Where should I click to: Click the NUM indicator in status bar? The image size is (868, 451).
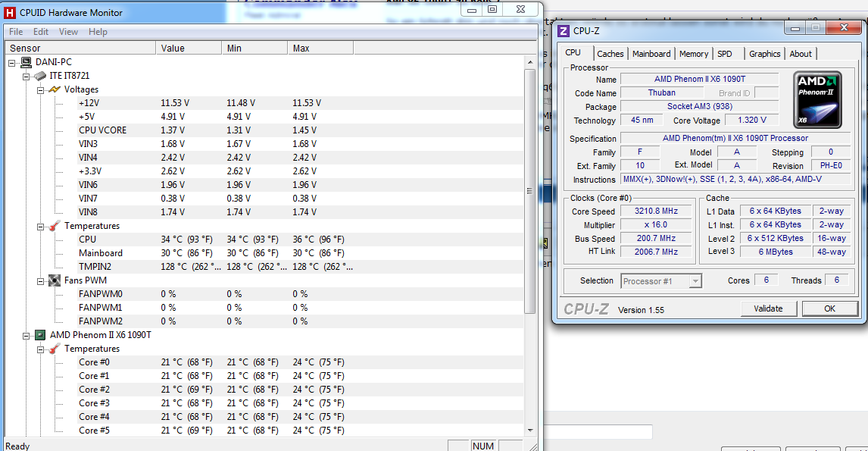coord(482,446)
